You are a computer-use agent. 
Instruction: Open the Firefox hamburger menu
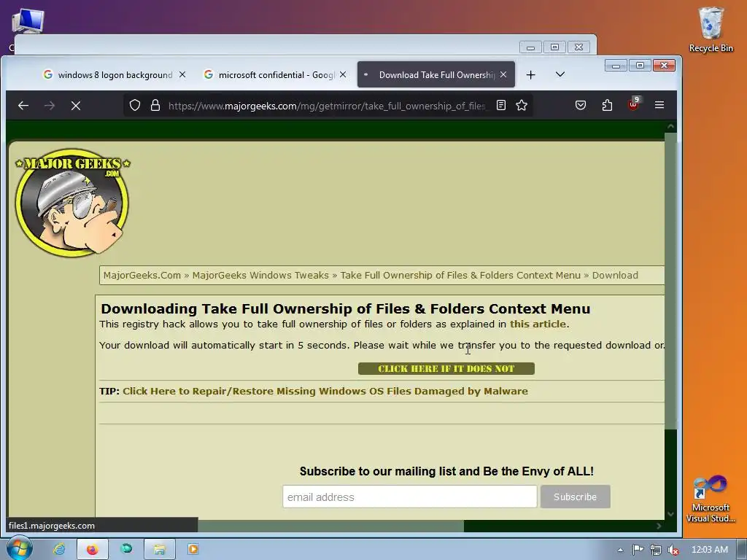[659, 105]
